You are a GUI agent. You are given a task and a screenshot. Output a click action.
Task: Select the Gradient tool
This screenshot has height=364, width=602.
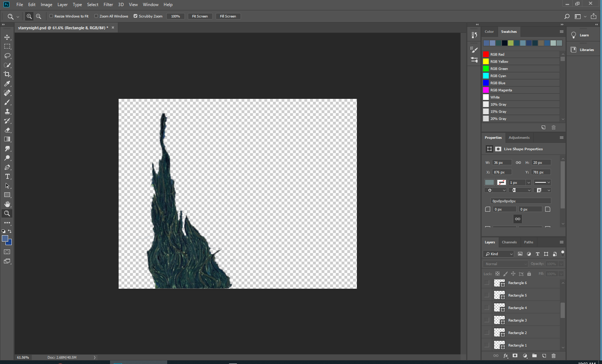click(7, 139)
